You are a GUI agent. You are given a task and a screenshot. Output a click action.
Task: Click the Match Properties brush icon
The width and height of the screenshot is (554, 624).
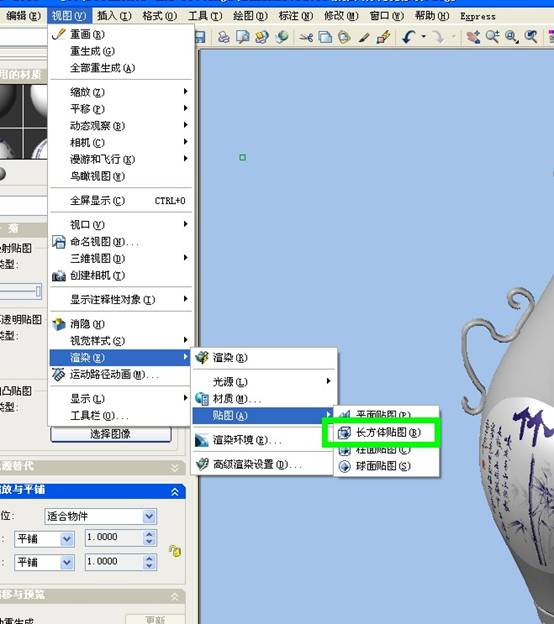[364, 37]
